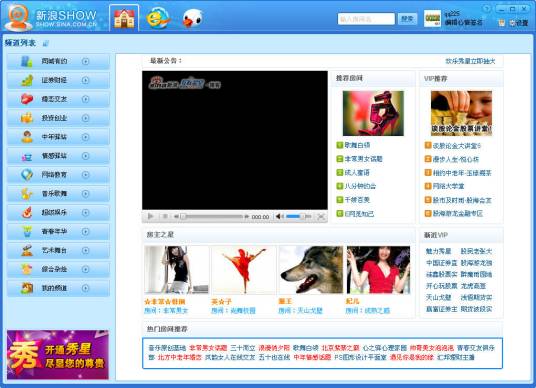Open the girl in black top photo
This screenshot has height=388, width=536.
(176, 270)
